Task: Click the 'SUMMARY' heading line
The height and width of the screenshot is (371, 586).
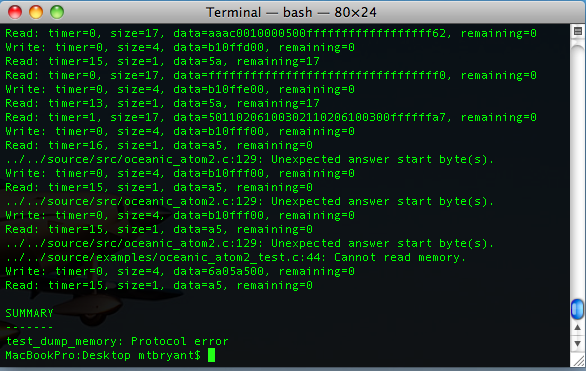Action: 30,313
